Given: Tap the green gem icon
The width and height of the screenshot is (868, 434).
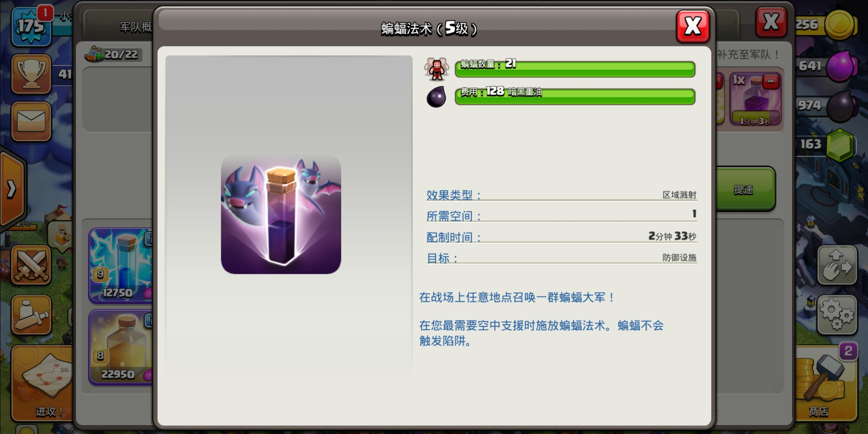Looking at the screenshot, I should tap(841, 145).
